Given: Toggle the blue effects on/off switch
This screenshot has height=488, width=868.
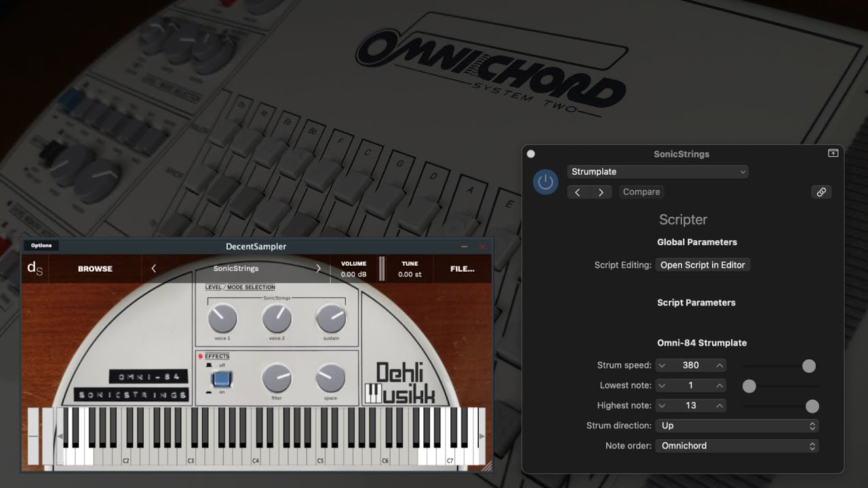Looking at the screenshot, I should (221, 379).
